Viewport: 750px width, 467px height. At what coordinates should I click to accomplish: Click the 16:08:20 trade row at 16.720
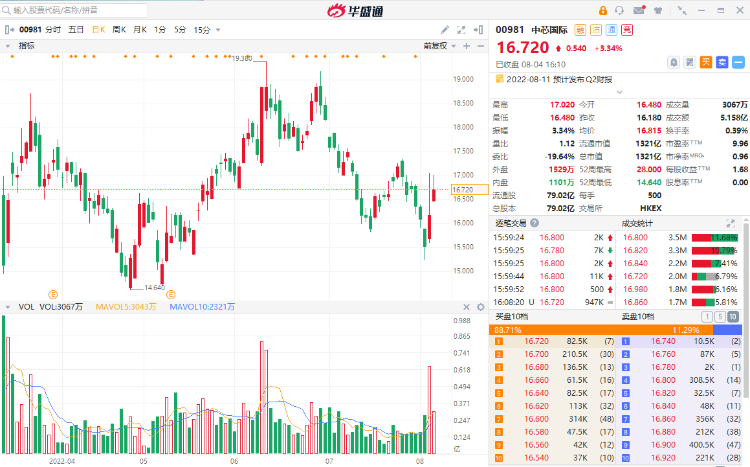click(553, 302)
